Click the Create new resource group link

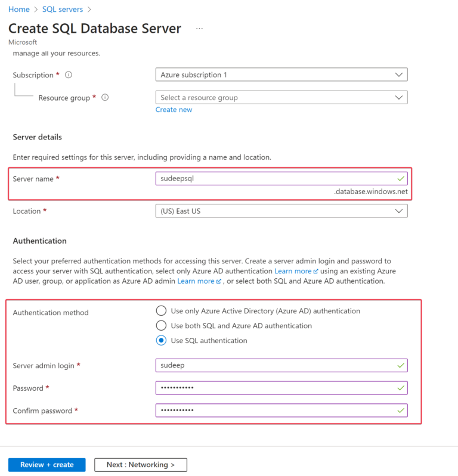(174, 110)
